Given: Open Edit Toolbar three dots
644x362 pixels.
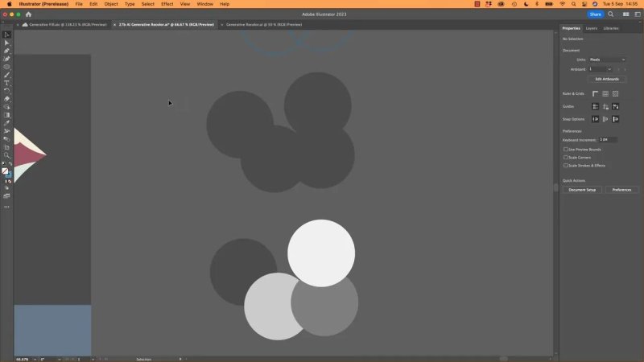Looking at the screenshot, I should click(x=6, y=207).
